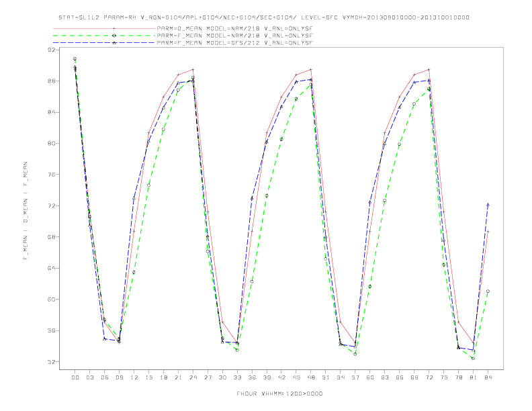Click y-axis tick label 80

click(52, 143)
